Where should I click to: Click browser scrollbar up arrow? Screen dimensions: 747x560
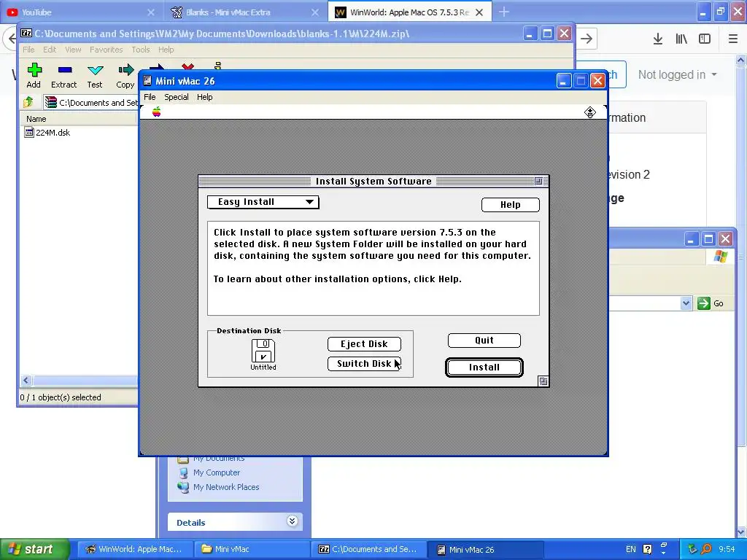741,60
